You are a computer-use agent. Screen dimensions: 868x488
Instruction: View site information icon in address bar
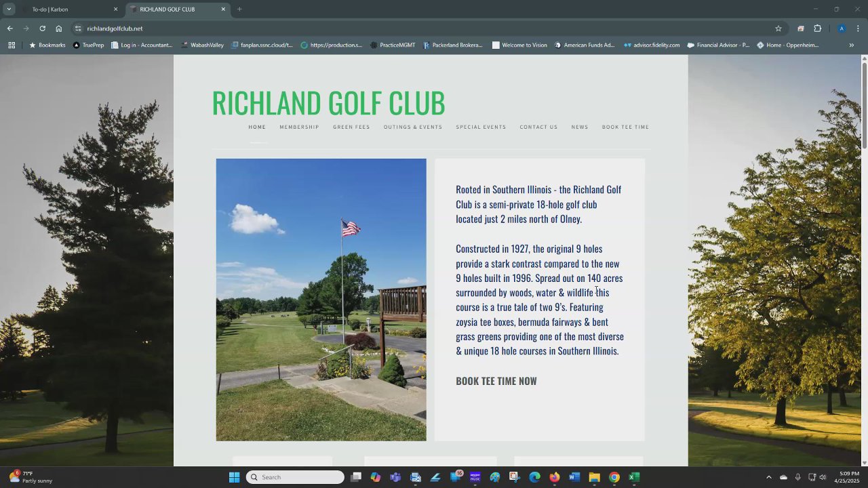point(78,28)
